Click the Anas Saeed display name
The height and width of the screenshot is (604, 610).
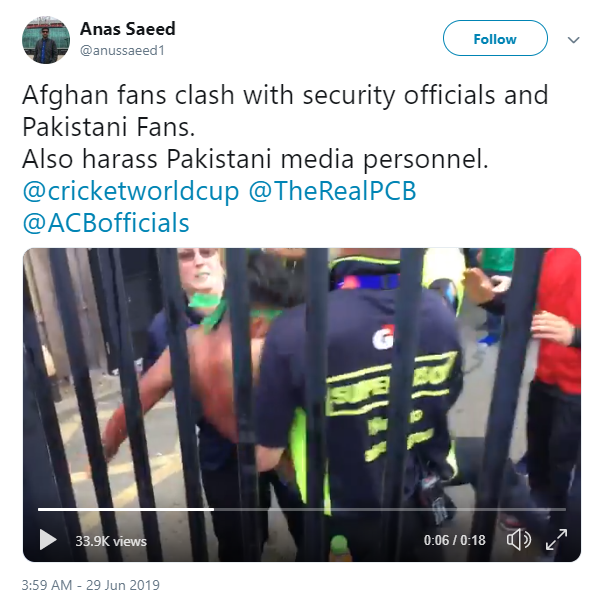128,29
